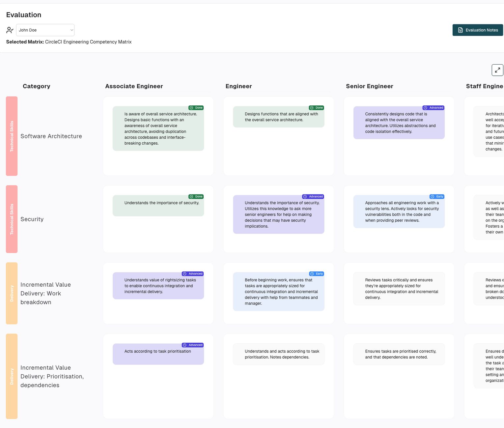Click Early badge on Senior Engineer Security card
504x428 pixels.
[x=437, y=197]
